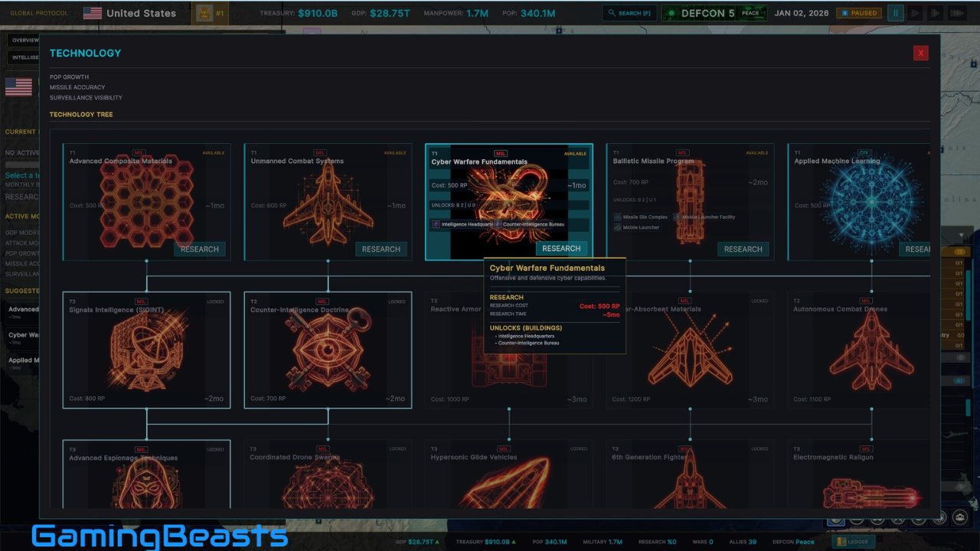Screen dimensions: 980x551
Task: Click the helmet icon at bottom right
Action: point(960,518)
